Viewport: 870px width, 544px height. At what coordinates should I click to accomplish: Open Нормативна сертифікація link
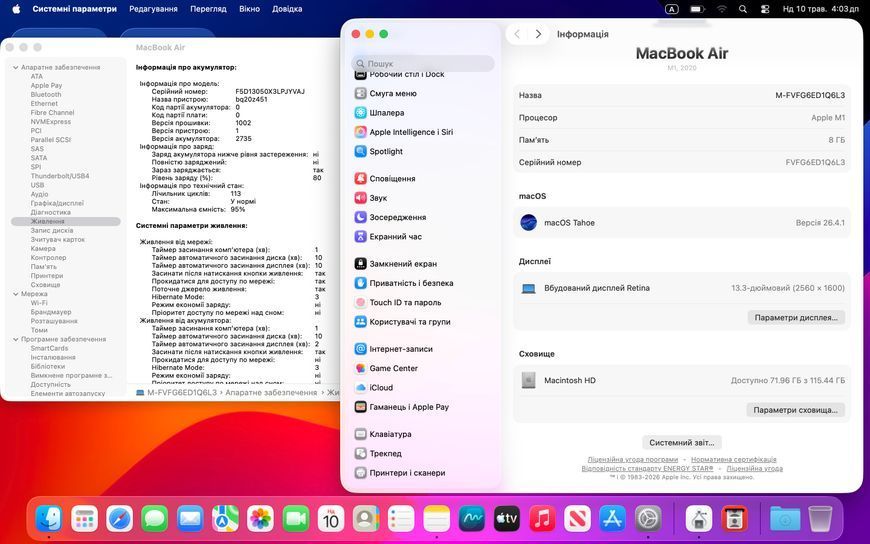click(x=734, y=460)
